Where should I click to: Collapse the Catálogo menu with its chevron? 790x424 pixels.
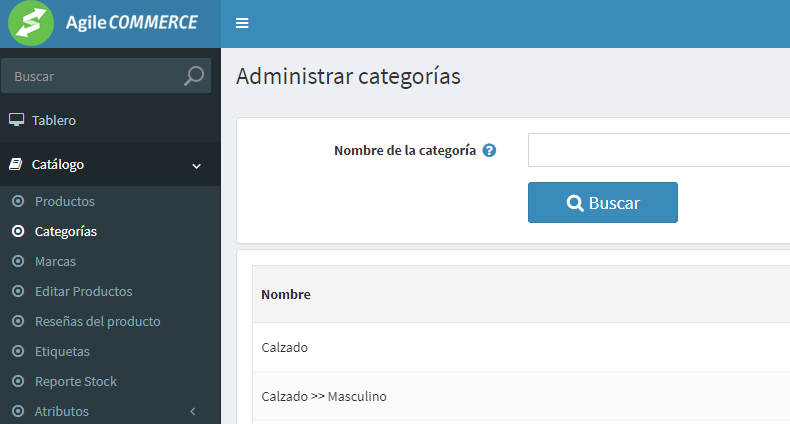[196, 166]
